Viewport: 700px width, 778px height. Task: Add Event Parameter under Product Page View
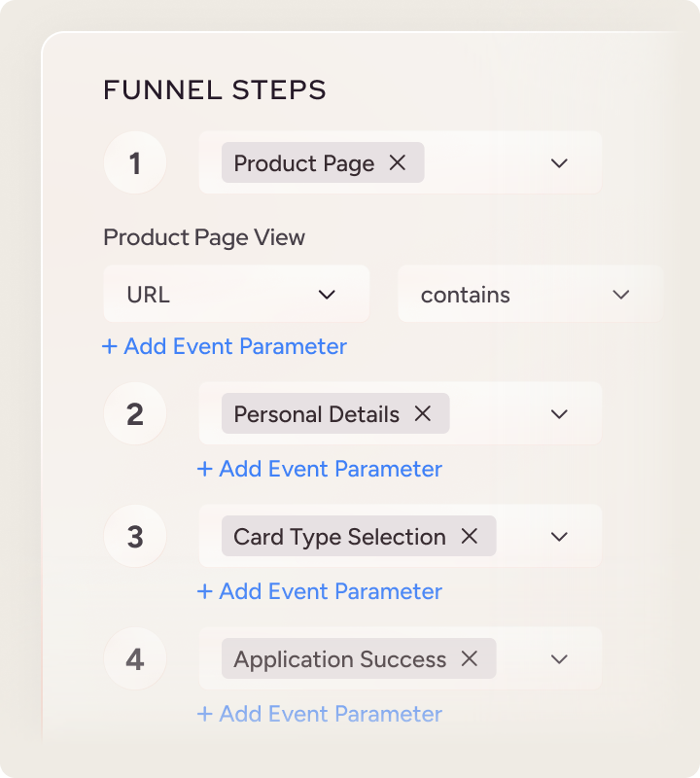click(225, 346)
